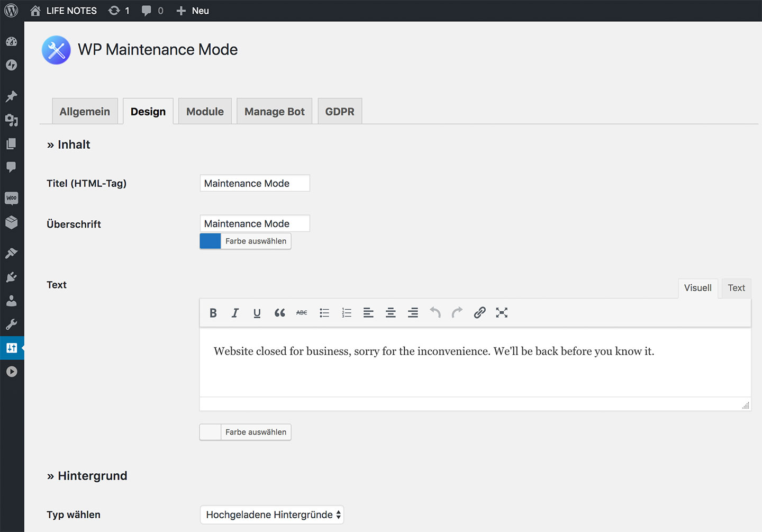The image size is (762, 532).
Task: Open Users sidebar icon
Action: (x=12, y=301)
